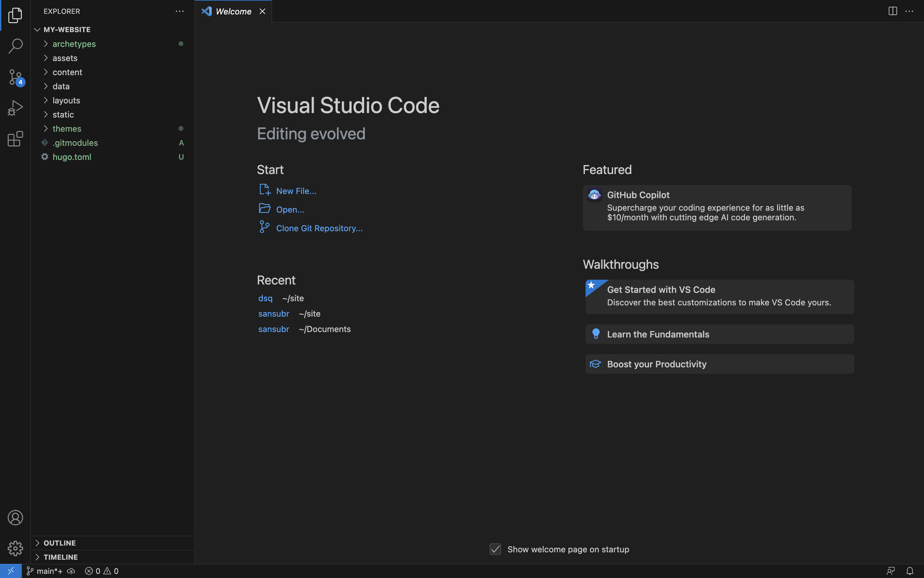
Task: Open the Extensions view icon
Action: (x=15, y=139)
